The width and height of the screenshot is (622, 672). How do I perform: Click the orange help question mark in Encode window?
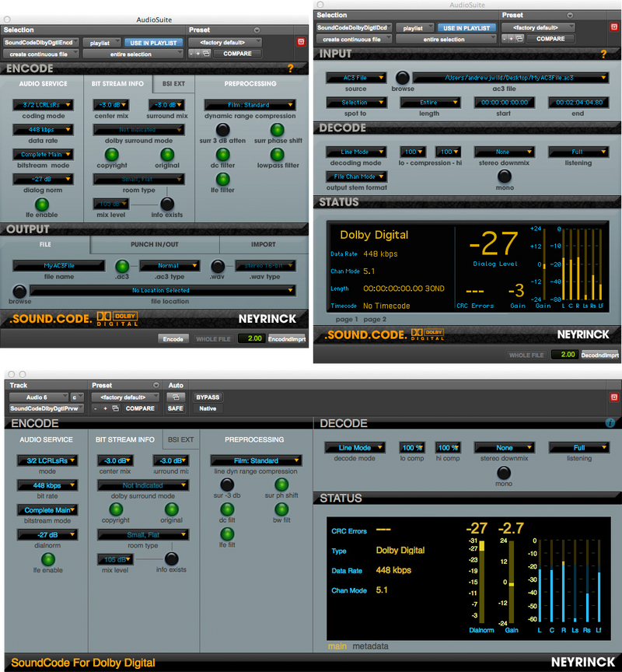coord(291,68)
